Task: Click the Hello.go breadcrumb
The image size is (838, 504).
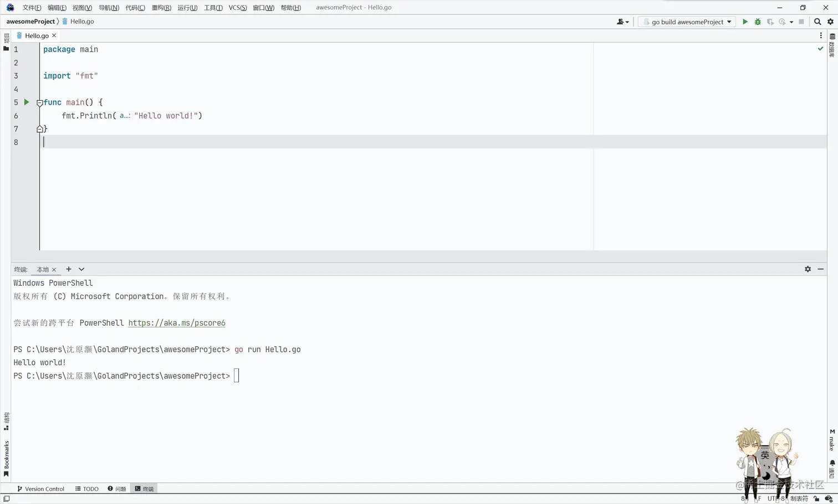Action: pos(78,22)
